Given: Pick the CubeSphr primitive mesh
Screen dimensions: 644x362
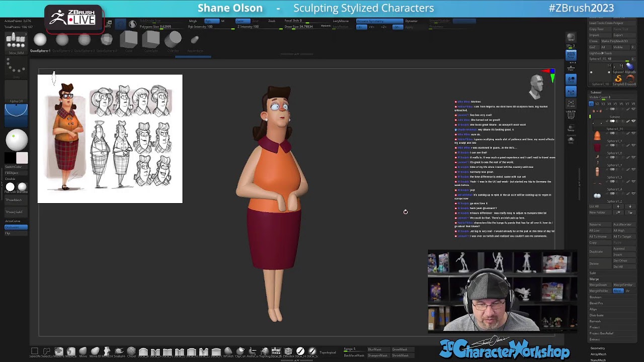Looking at the screenshot, I should point(151,40).
